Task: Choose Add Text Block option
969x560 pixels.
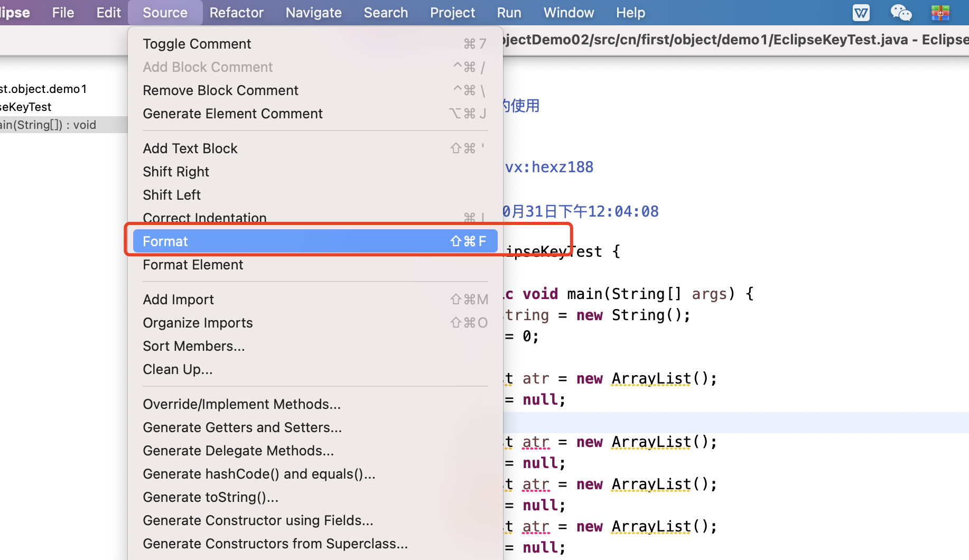Action: [x=190, y=148]
